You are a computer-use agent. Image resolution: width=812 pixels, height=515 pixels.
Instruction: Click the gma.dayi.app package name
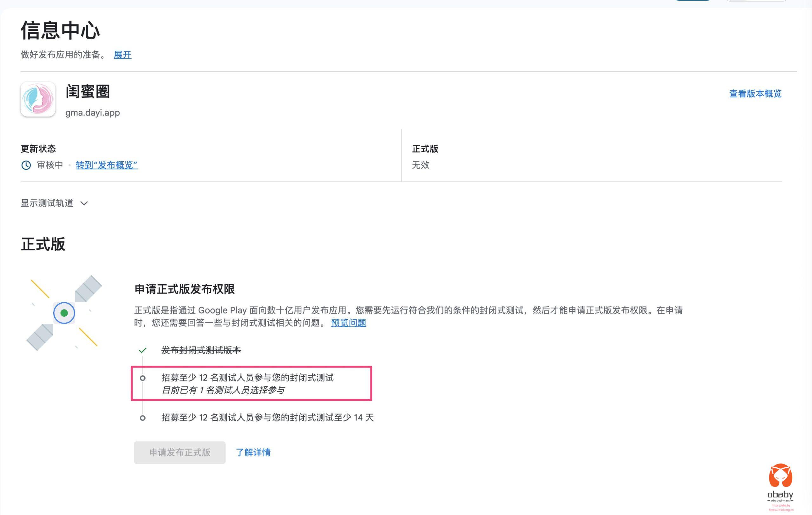[x=93, y=113]
